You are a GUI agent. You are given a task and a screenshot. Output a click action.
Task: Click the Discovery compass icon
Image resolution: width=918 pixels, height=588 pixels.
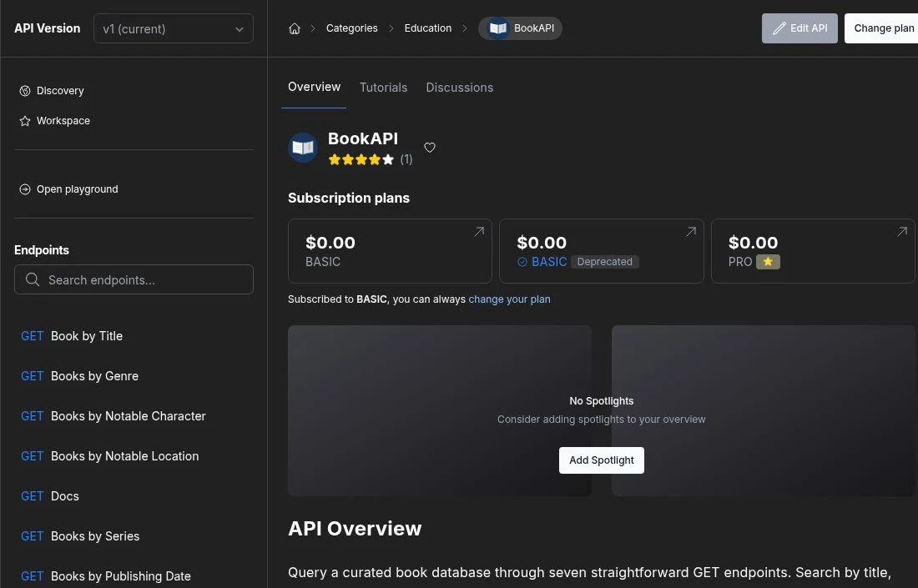coord(24,91)
